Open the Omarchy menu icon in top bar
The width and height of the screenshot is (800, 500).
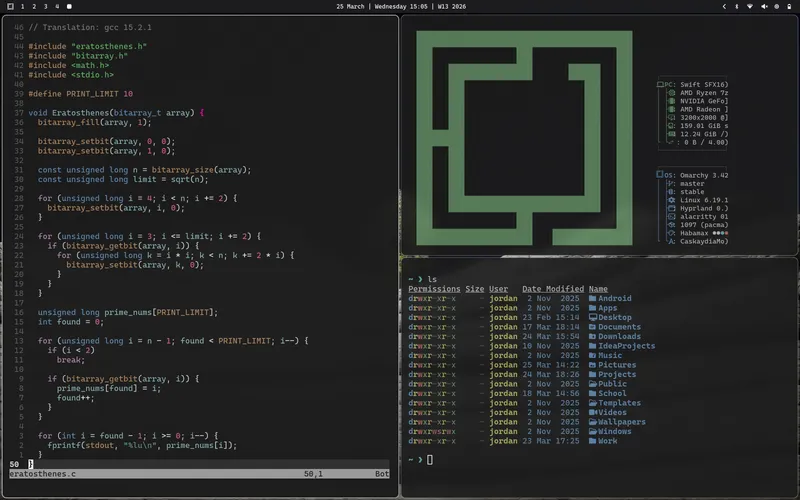(10, 7)
